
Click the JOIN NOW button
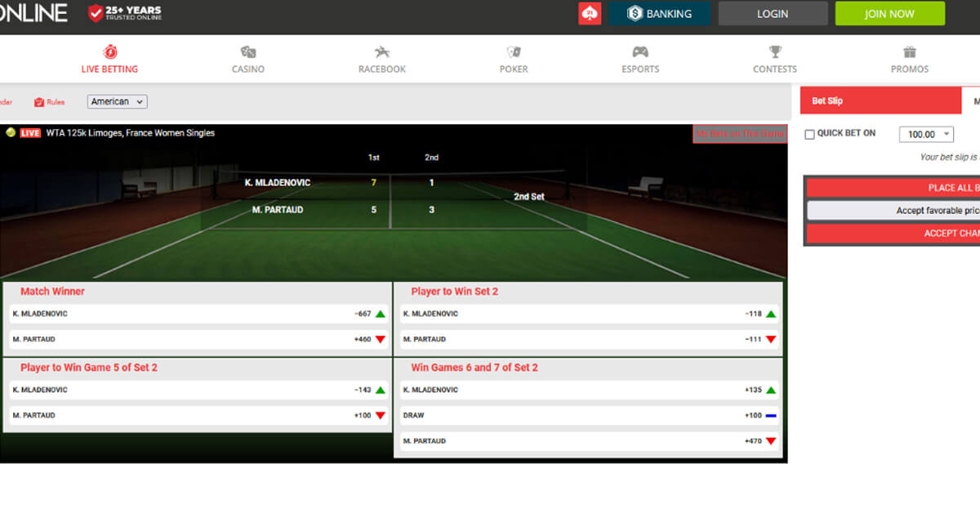pyautogui.click(x=889, y=13)
